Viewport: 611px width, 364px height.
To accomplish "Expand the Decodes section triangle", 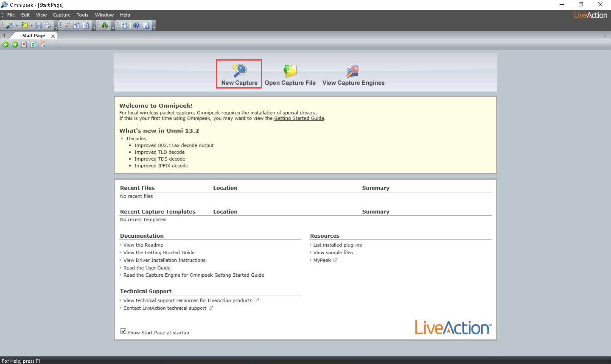I will point(122,139).
